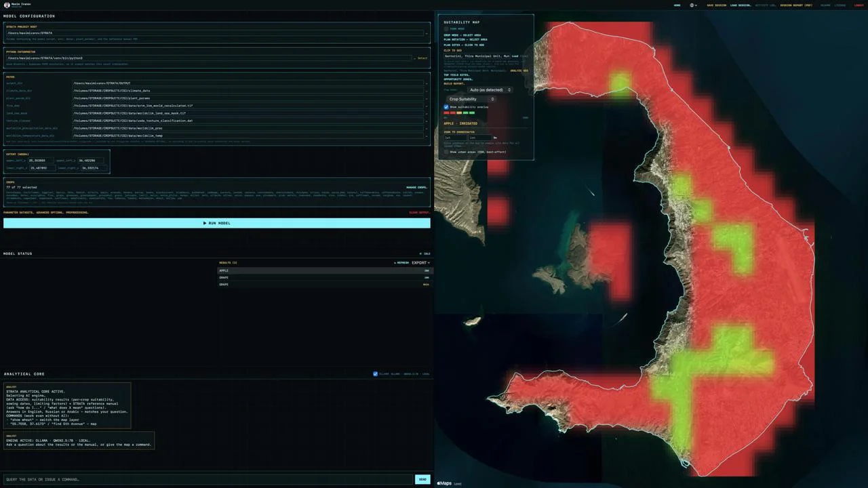868x488 pixels.
Task: Select the APPLE result row
Action: (x=324, y=270)
